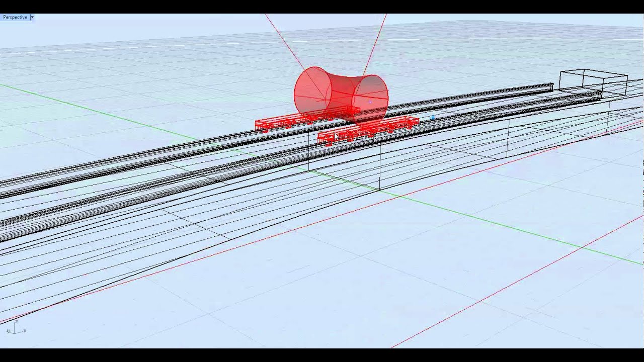
Task: Click the right vertical support line below rails
Action: click(x=380, y=167)
